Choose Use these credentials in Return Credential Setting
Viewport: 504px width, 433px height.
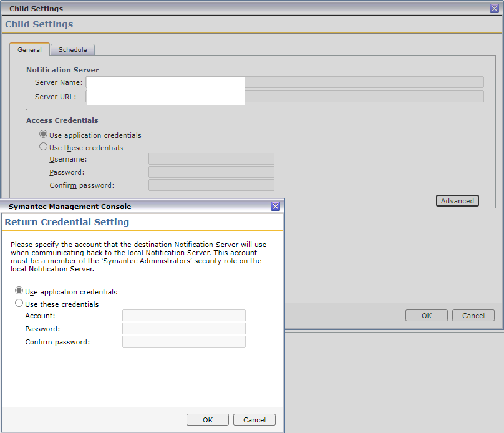point(19,303)
